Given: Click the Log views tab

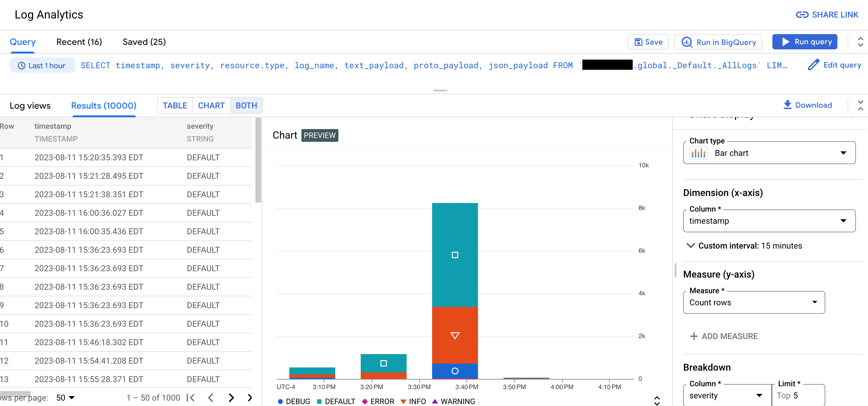Looking at the screenshot, I should click(x=31, y=105).
